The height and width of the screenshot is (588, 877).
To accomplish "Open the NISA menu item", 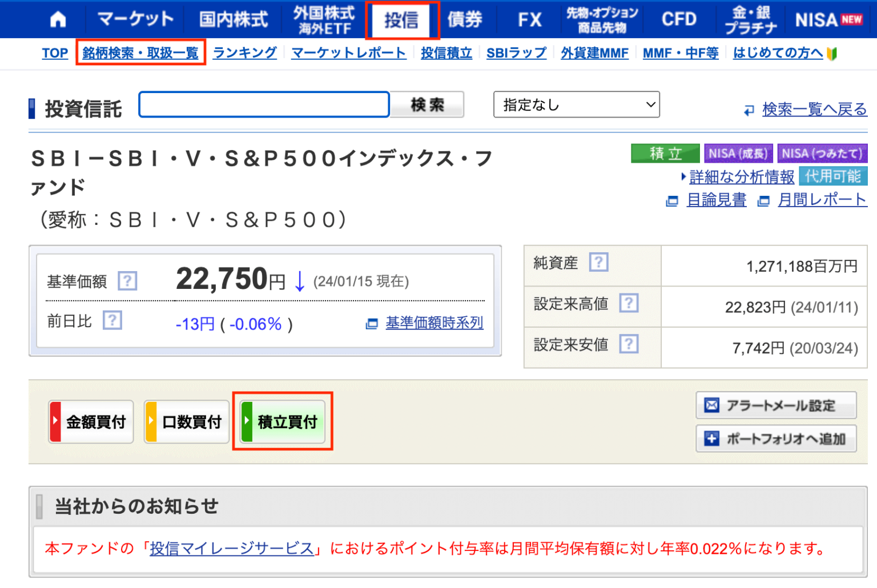I will (x=818, y=19).
